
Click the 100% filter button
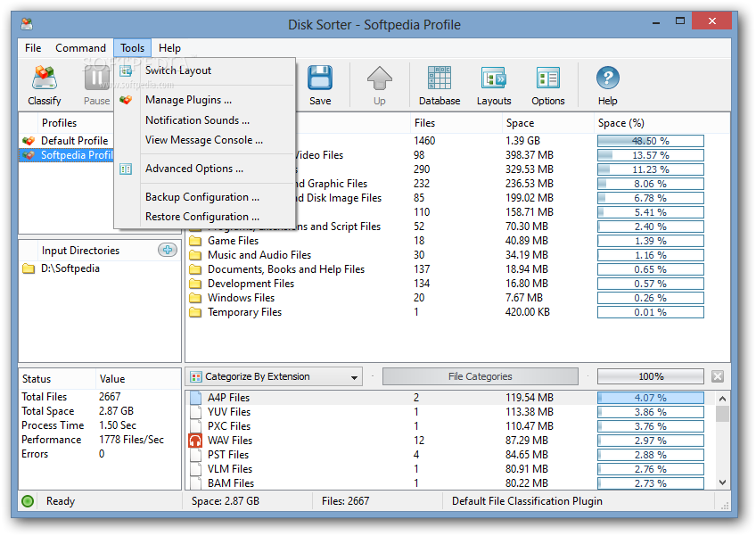coord(651,376)
